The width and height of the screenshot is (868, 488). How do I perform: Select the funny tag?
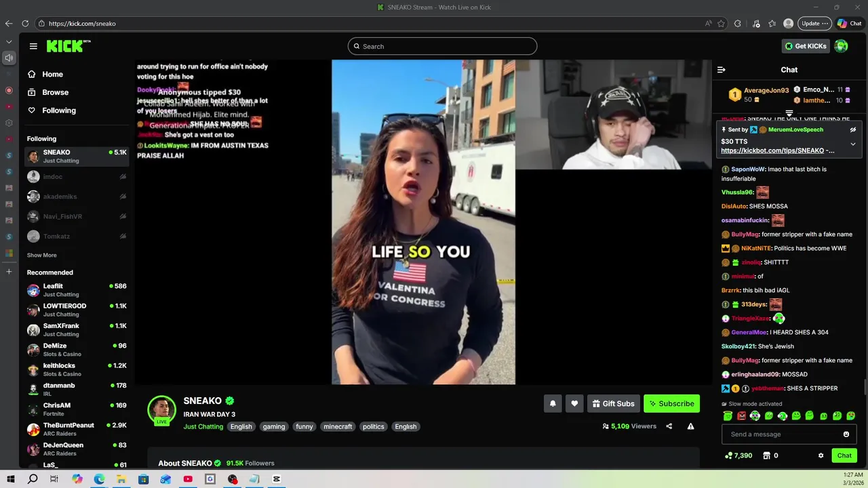pos(304,427)
